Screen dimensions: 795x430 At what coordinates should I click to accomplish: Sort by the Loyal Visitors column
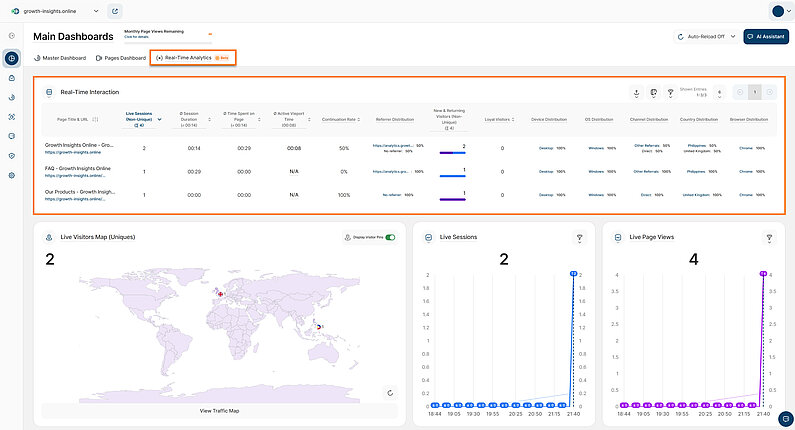(x=513, y=120)
